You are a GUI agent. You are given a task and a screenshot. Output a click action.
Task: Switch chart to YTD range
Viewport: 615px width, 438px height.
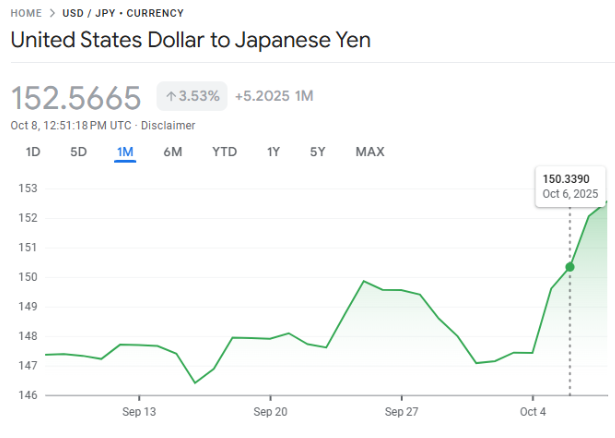(x=224, y=152)
